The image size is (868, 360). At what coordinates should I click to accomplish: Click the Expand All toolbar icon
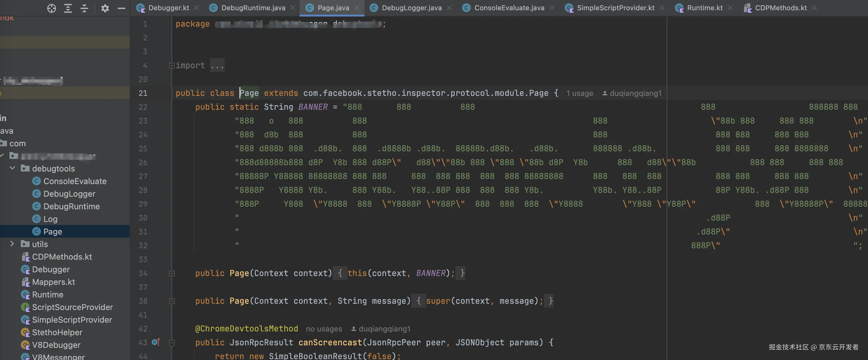click(x=68, y=8)
